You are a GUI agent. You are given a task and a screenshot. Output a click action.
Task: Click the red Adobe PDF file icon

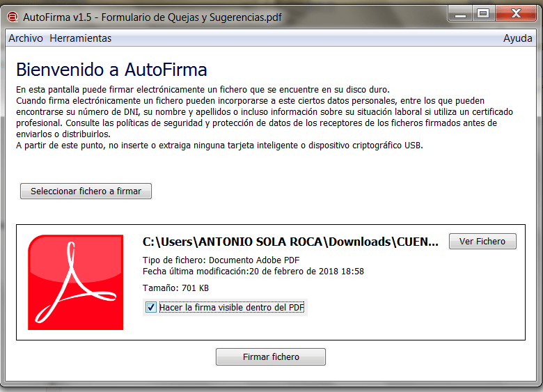point(75,282)
